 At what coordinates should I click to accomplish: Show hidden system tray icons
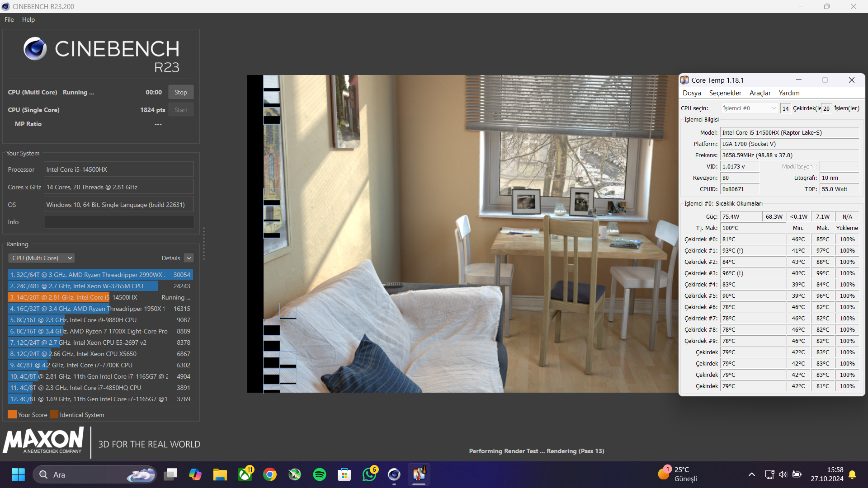coord(751,474)
